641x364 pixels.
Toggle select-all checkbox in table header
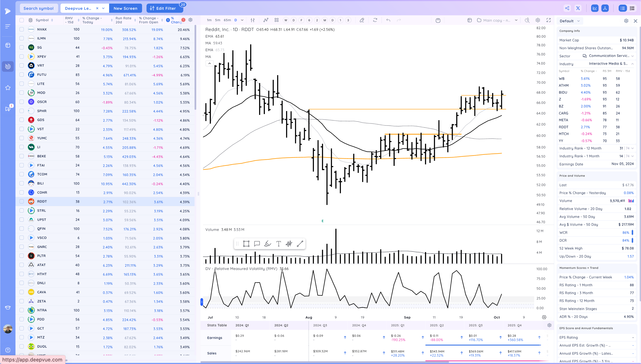[x=22, y=20]
